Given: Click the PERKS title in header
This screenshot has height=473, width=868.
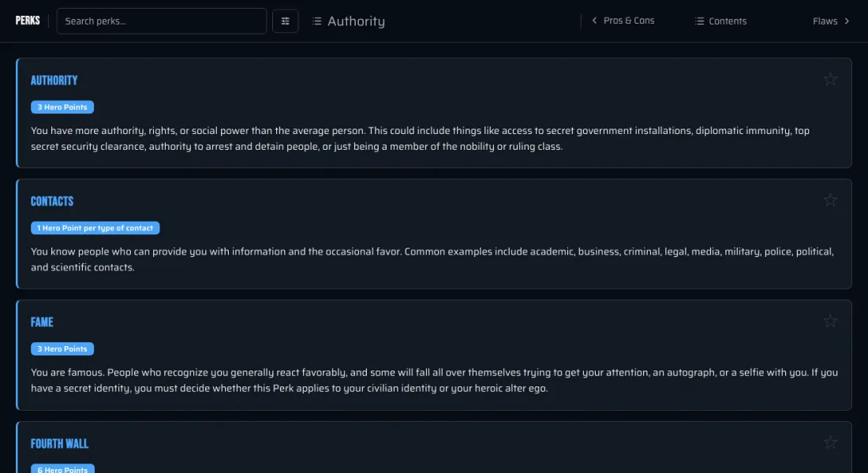Looking at the screenshot, I should tap(28, 20).
